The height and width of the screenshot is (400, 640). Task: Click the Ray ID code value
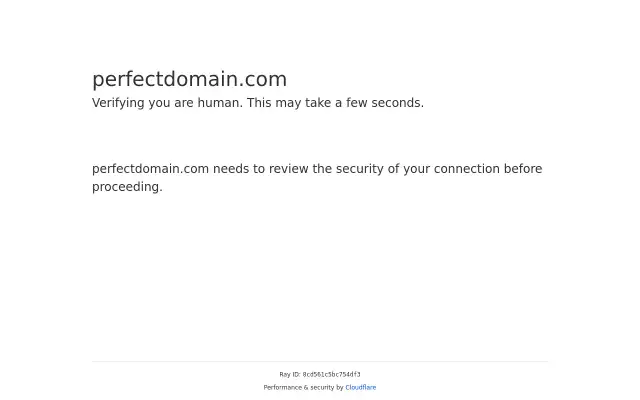click(x=331, y=374)
